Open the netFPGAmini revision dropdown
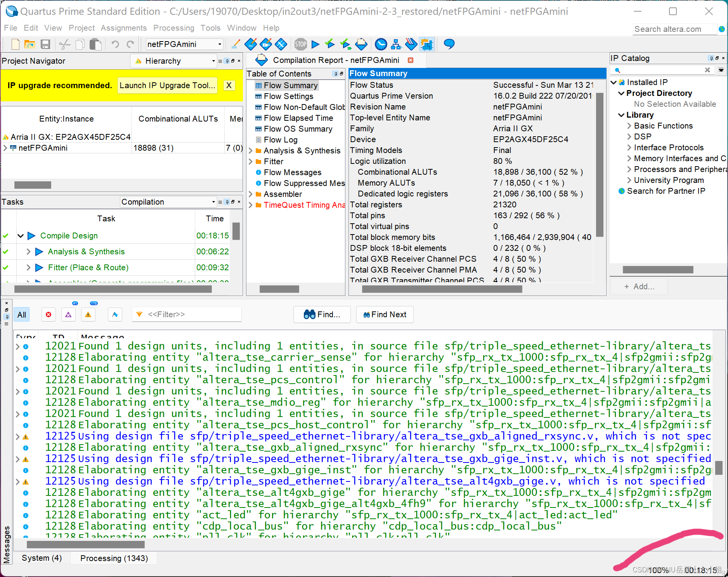Viewport: 728px width, 577px height. [184, 44]
